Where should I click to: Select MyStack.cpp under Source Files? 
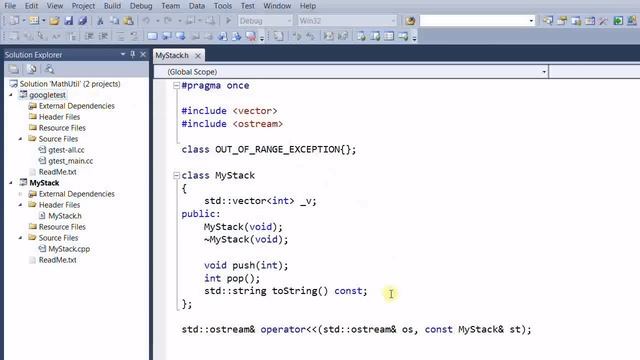click(69, 249)
